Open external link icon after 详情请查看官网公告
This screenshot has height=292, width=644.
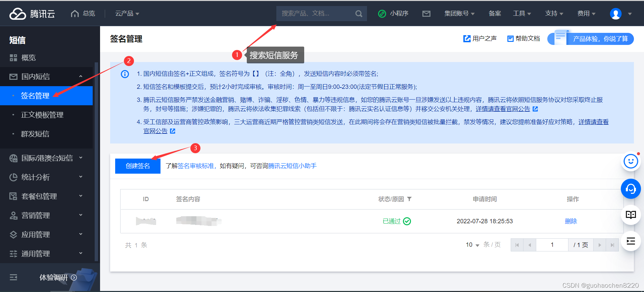tap(536, 109)
